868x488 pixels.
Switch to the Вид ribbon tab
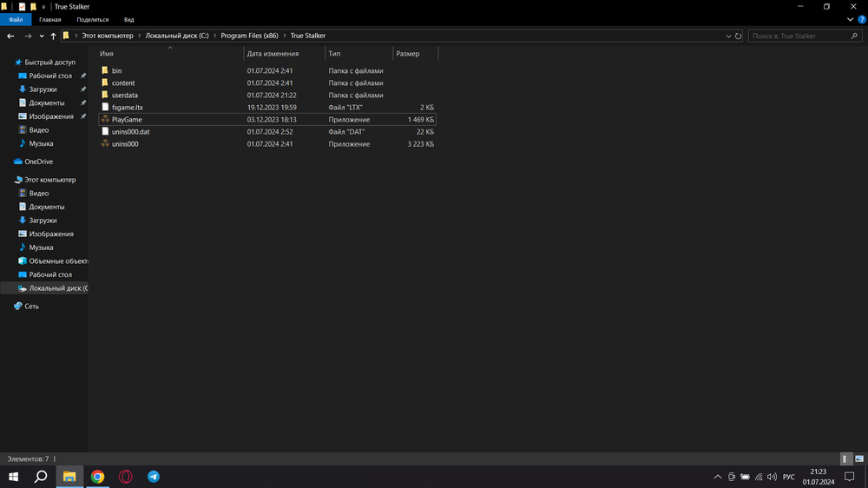coord(128,19)
